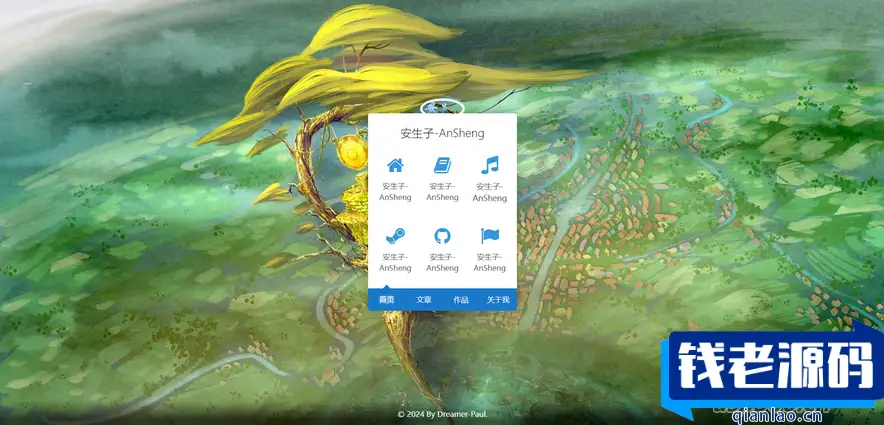The height and width of the screenshot is (425, 884).
Task: Click the © 2024 By Dreamer-Paul footer text
Action: click(x=442, y=414)
